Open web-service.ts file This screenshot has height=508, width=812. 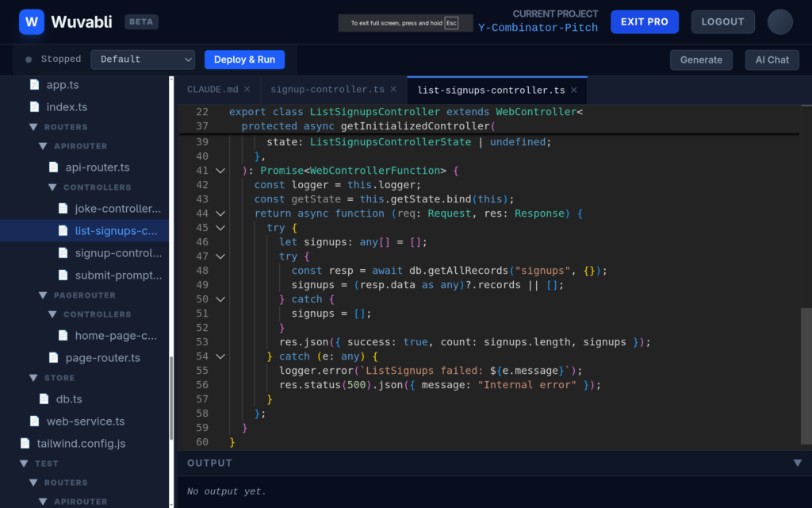pos(86,421)
